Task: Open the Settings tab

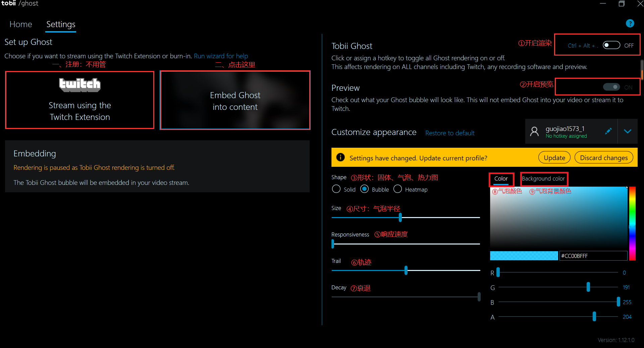Action: tap(61, 24)
